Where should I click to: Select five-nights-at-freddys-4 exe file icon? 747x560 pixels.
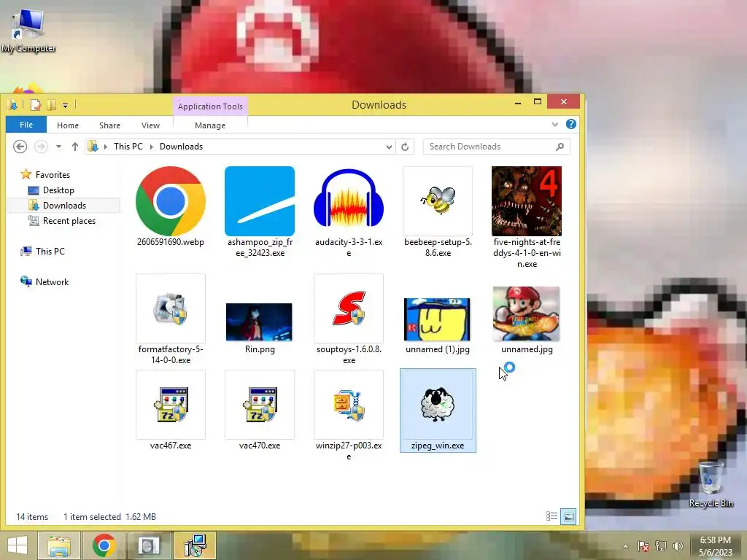pyautogui.click(x=527, y=201)
